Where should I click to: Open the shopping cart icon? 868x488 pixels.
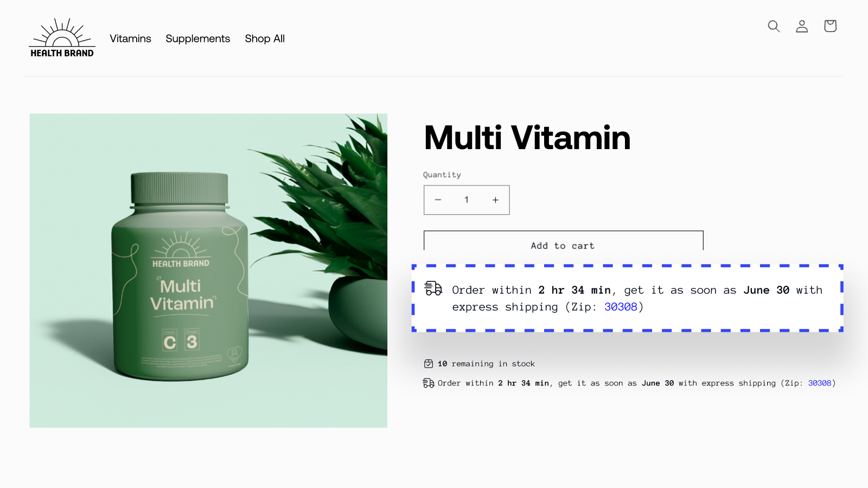(830, 26)
